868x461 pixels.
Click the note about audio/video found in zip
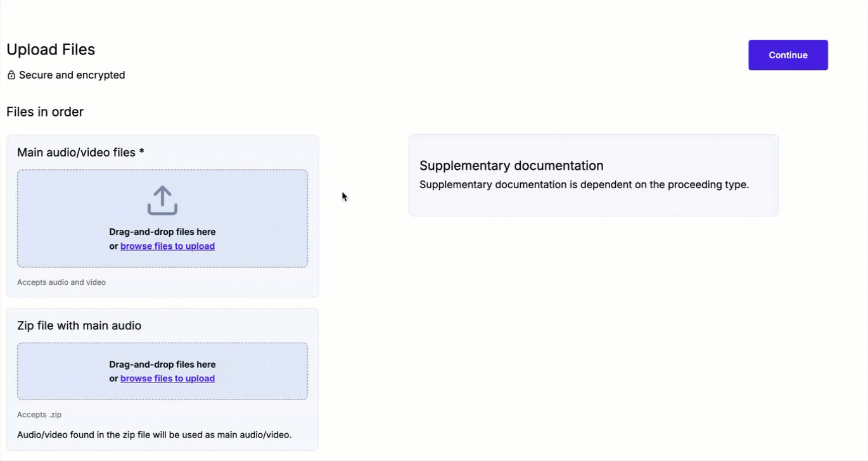click(x=154, y=435)
